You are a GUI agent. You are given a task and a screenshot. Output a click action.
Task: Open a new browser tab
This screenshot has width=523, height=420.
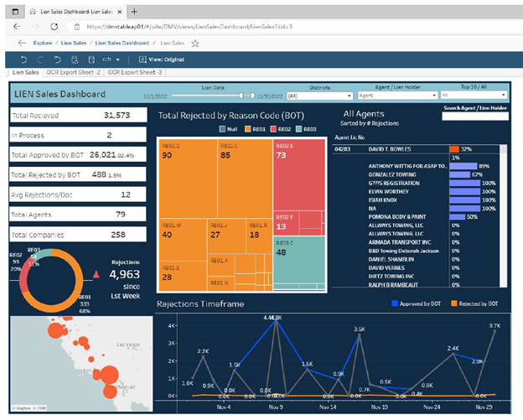point(135,10)
